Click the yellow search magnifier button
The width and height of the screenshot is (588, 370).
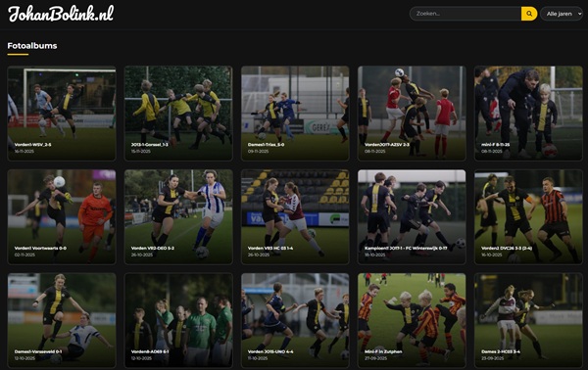point(529,14)
